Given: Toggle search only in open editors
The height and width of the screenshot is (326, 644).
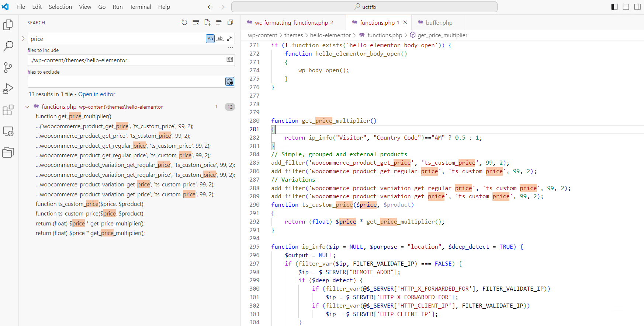Looking at the screenshot, I should [230, 60].
